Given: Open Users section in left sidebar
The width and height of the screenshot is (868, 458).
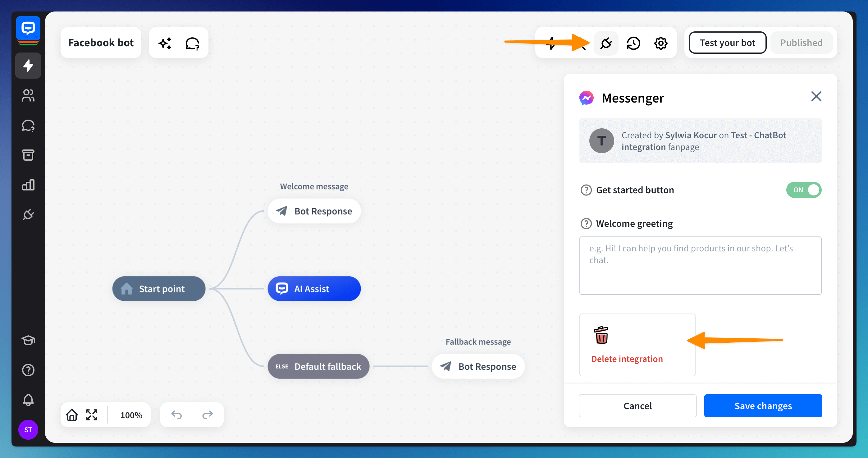Looking at the screenshot, I should pyautogui.click(x=28, y=95).
